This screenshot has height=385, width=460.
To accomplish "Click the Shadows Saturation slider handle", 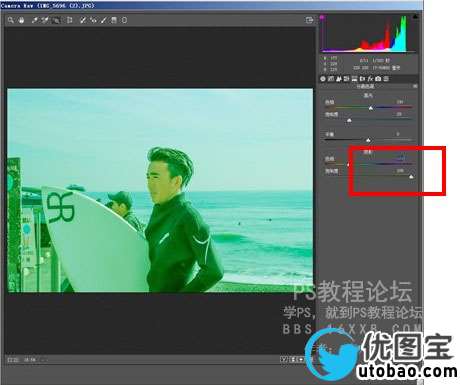I will [411, 177].
